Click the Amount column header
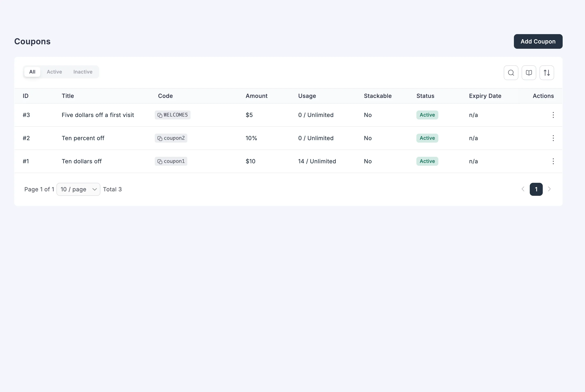The image size is (585, 392). [257, 96]
